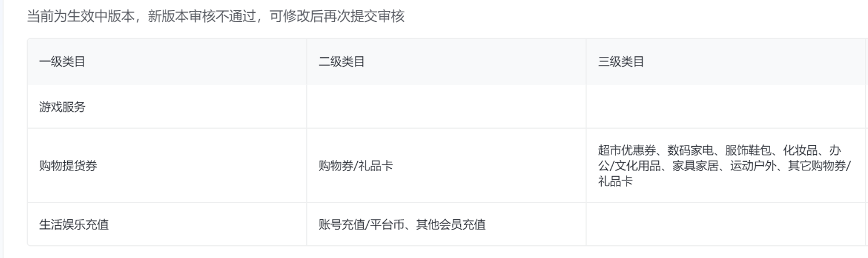Click 账号充值/平台币 in the second-level column
The image size is (868, 258).
pyautogui.click(x=353, y=224)
